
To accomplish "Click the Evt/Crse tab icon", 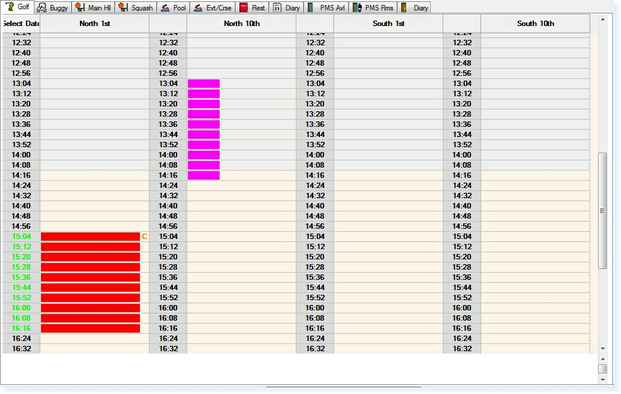I will click(198, 8).
